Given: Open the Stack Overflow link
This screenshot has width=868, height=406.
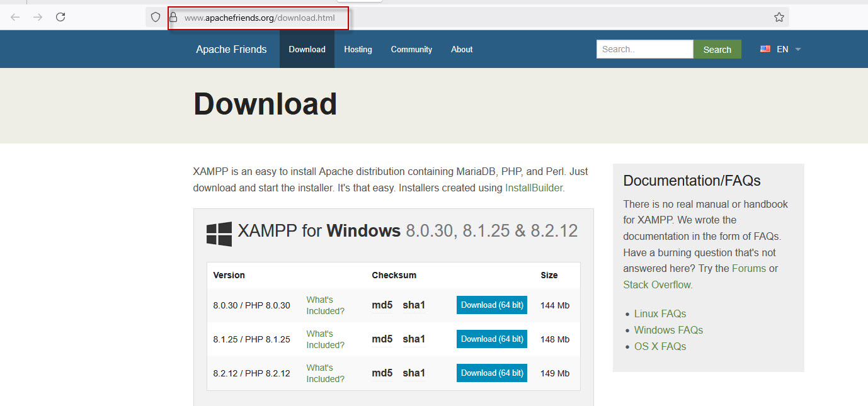Looking at the screenshot, I should (657, 285).
